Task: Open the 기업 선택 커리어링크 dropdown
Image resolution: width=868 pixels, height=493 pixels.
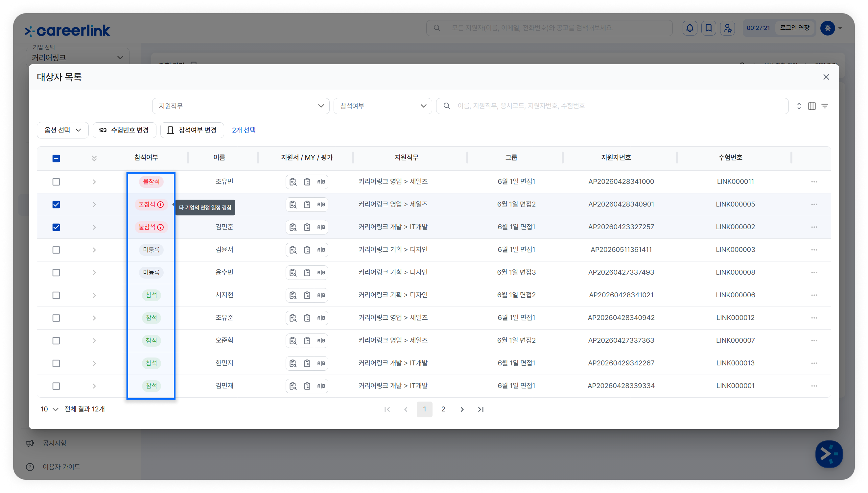Action: pos(78,58)
